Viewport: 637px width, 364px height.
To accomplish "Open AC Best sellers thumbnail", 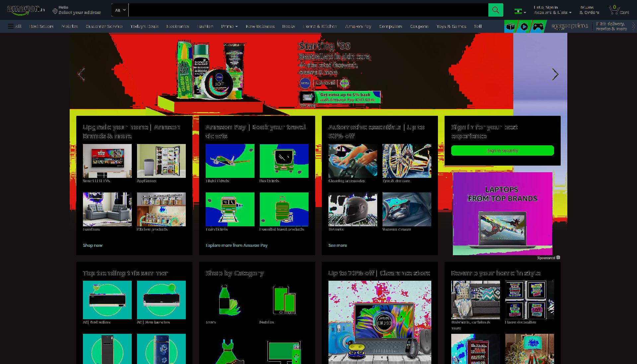I will tap(107, 300).
